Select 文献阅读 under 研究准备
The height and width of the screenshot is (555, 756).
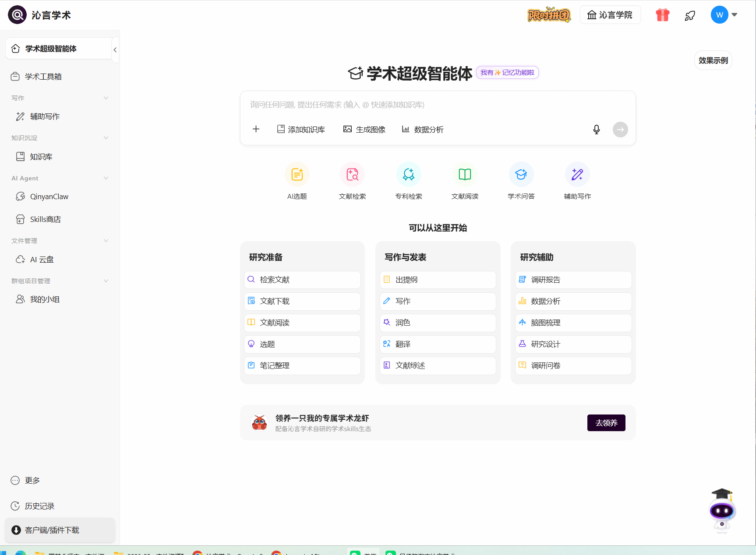pos(302,323)
